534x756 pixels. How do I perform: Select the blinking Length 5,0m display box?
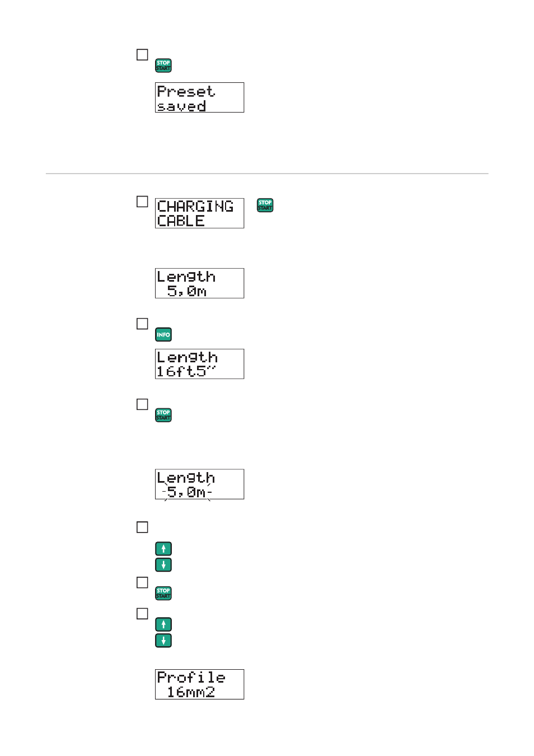200,484
